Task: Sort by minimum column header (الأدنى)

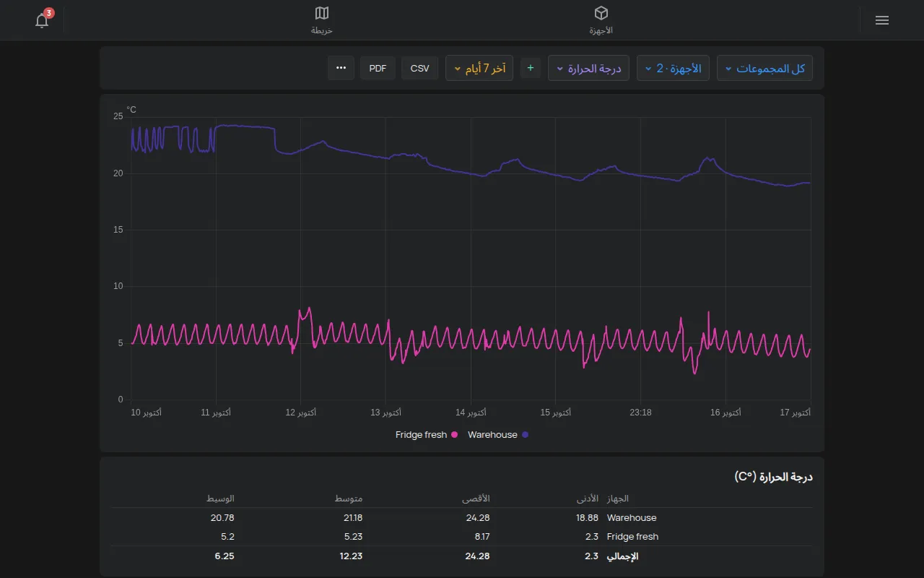Action: (x=587, y=499)
